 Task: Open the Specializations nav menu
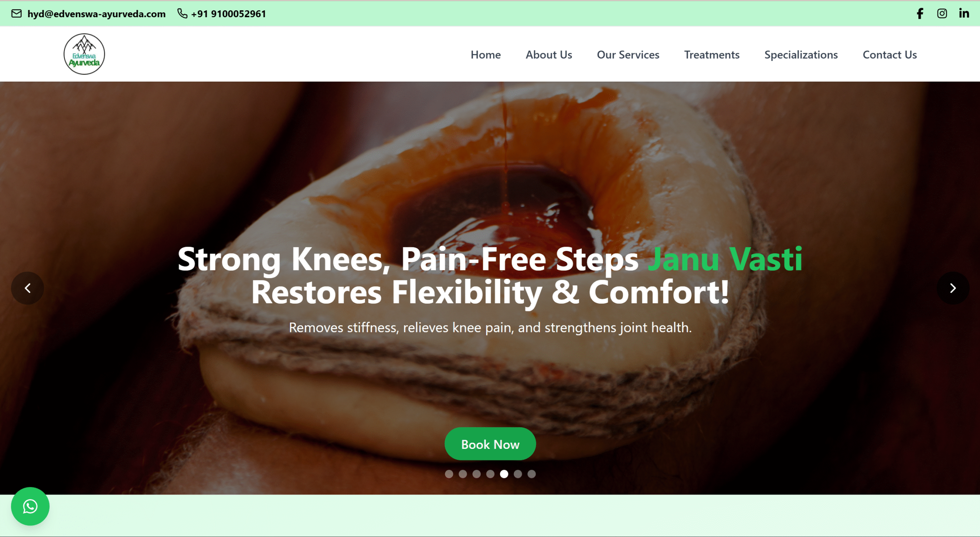(x=801, y=55)
